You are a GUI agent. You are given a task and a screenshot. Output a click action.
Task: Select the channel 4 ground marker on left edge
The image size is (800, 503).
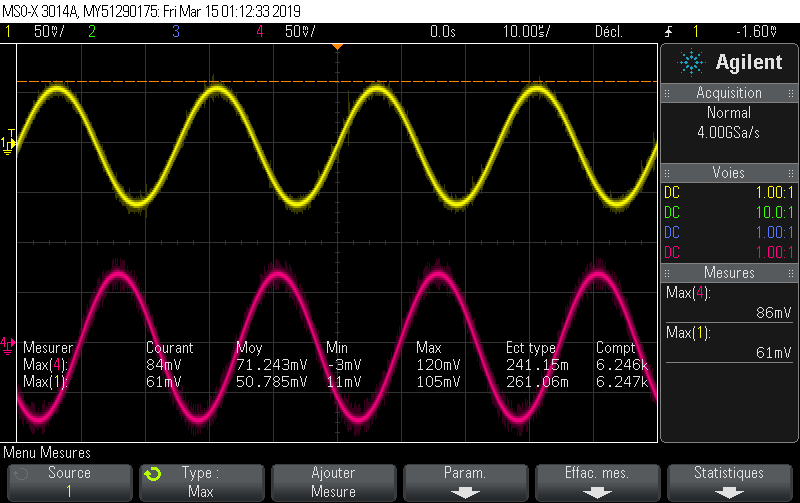point(9,344)
